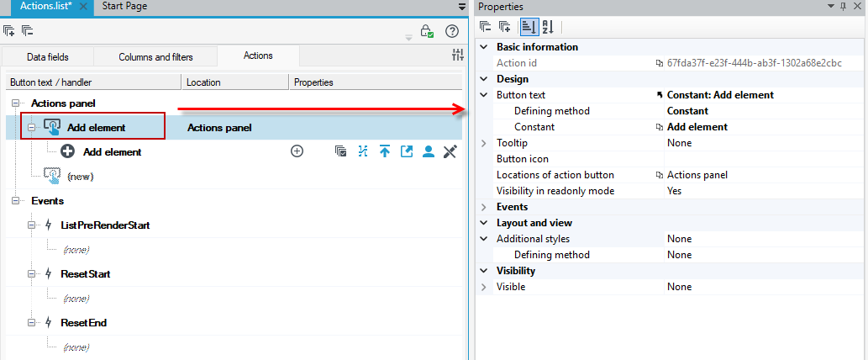Toggle alphabetical A-Z sort in Properties

click(x=548, y=27)
